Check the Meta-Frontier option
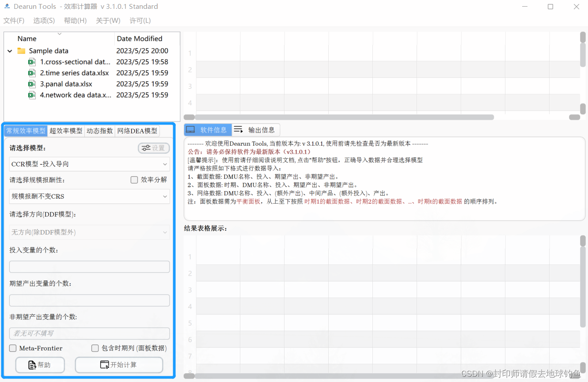The width and height of the screenshot is (588, 382). (x=13, y=348)
